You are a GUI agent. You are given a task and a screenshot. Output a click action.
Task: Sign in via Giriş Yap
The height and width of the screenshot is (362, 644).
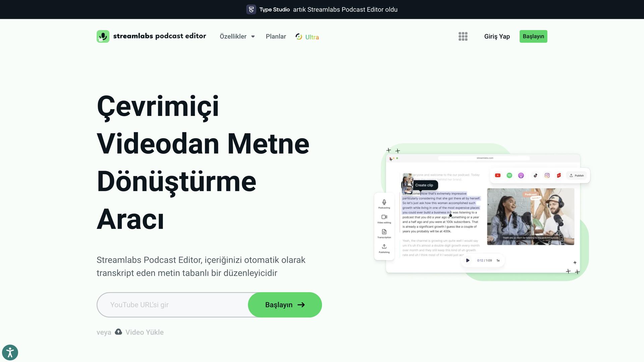(x=497, y=36)
